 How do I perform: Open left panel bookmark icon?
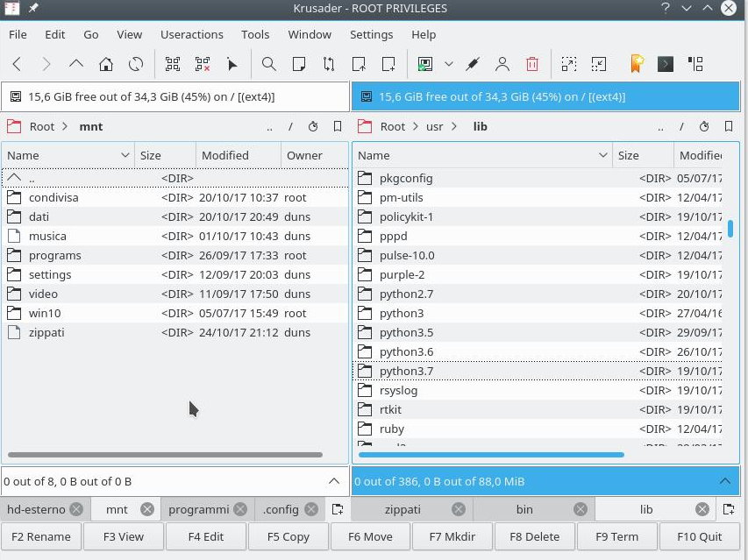pos(338,126)
